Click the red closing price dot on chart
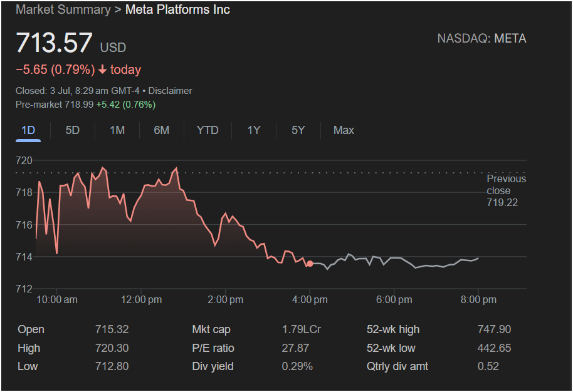 (310, 264)
